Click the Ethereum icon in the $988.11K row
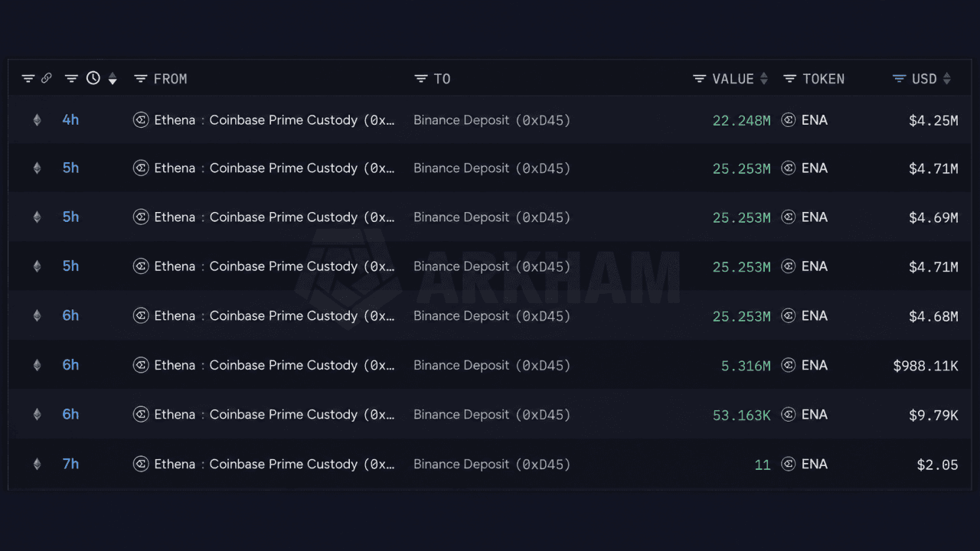This screenshot has width=980, height=551. click(37, 365)
